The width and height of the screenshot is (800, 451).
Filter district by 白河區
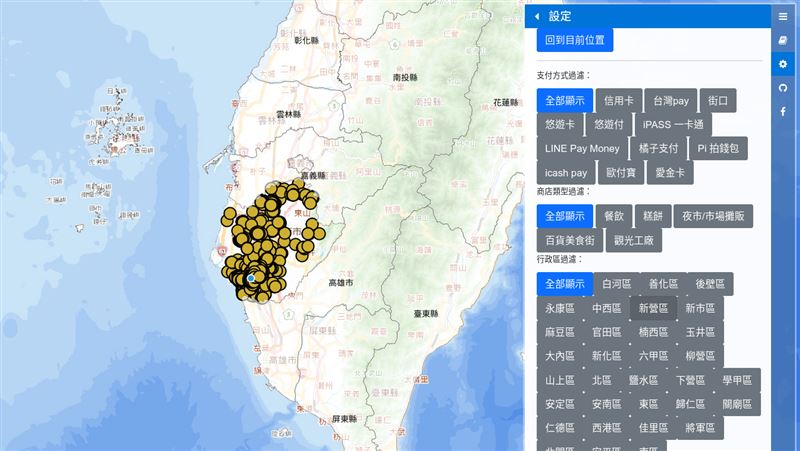616,284
